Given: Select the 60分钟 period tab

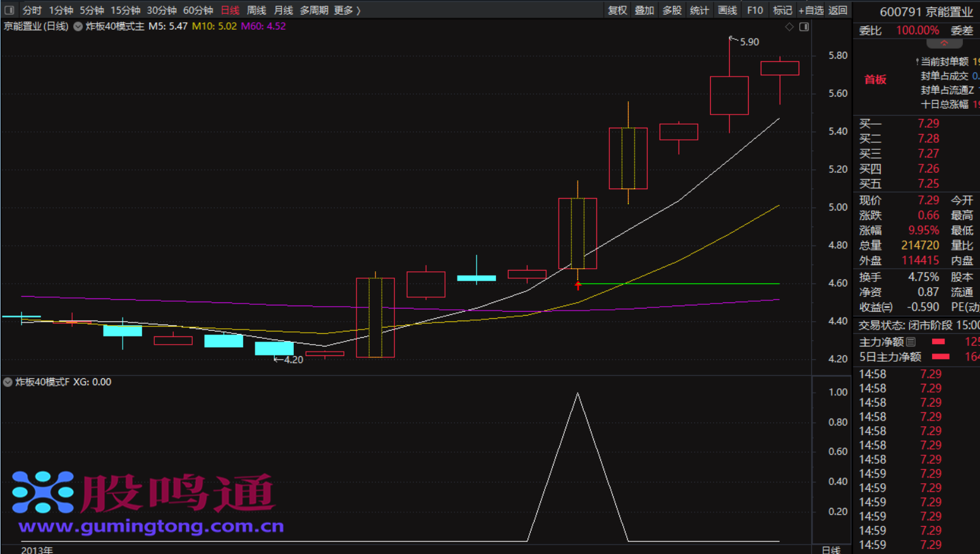Looking at the screenshot, I should tap(198, 10).
